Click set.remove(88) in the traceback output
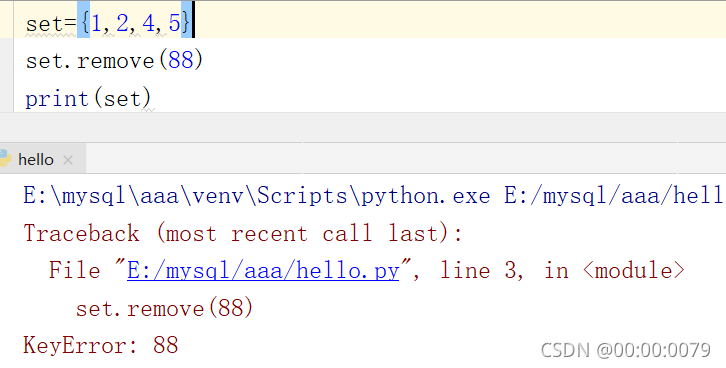The height and width of the screenshot is (368, 726). [x=164, y=308]
